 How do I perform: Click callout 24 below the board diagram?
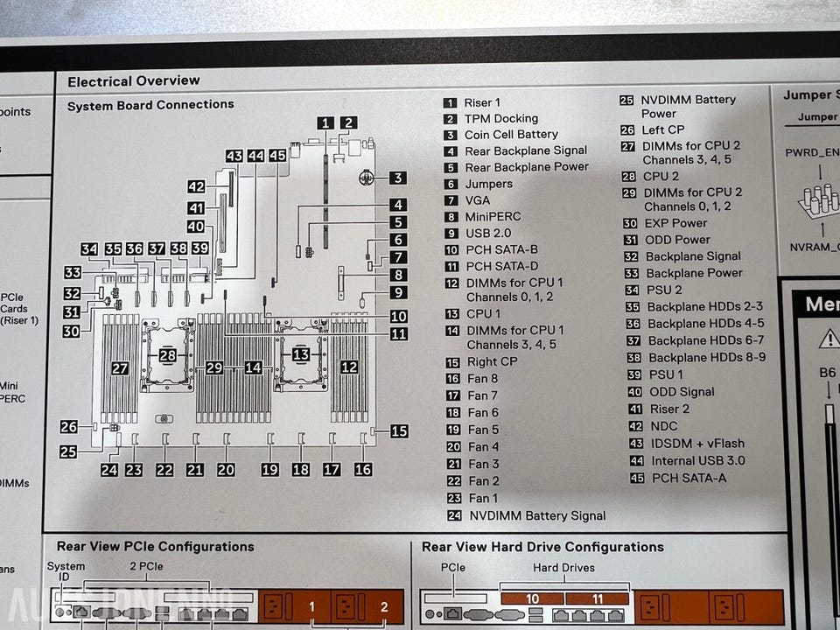click(x=109, y=470)
